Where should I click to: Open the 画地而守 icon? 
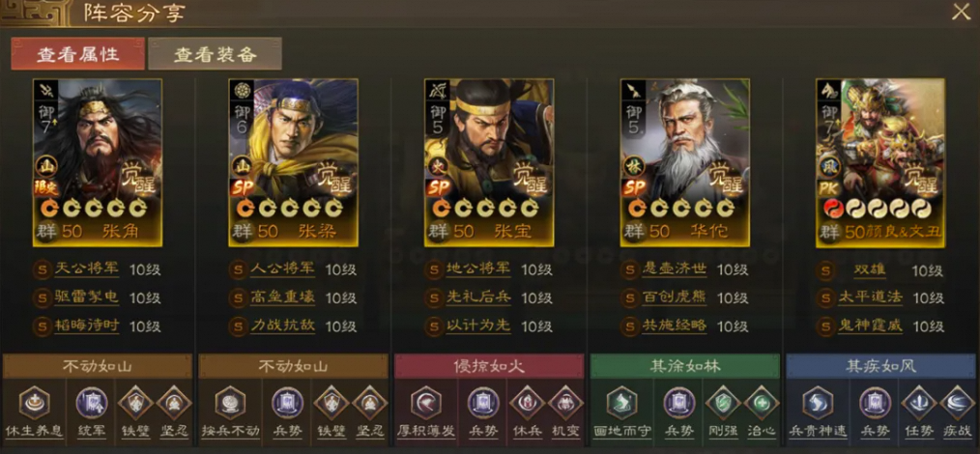(621, 403)
